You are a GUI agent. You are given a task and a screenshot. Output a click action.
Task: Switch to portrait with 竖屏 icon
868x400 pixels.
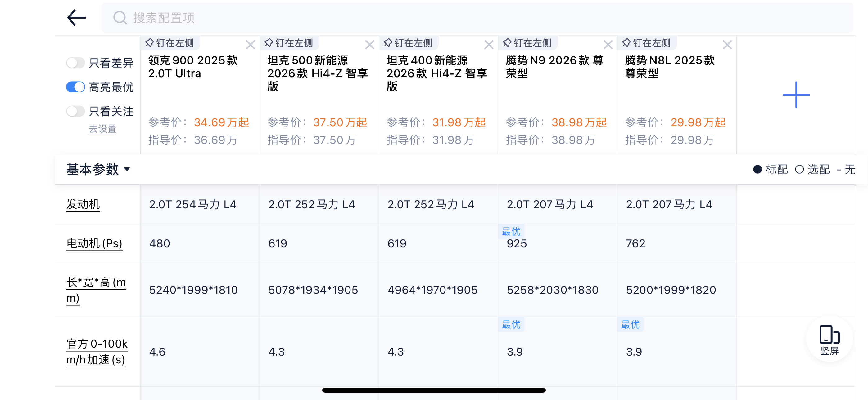829,339
